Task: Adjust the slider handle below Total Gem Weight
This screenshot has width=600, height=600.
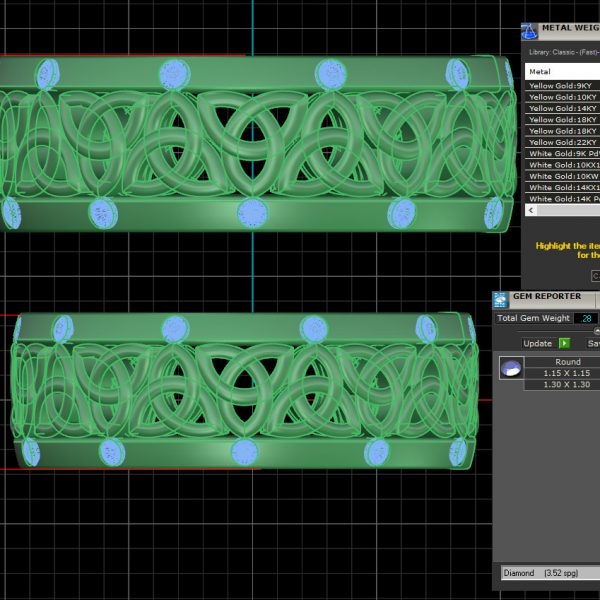Action: [597, 330]
